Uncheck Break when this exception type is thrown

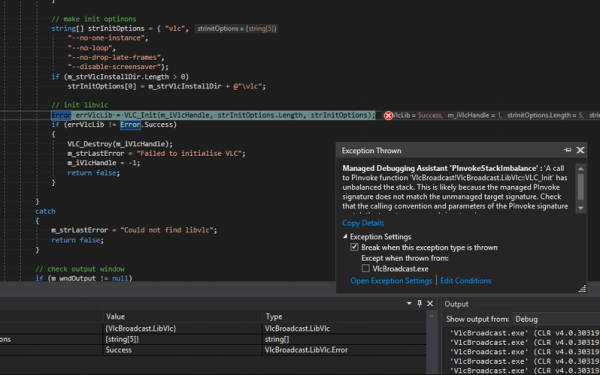click(354, 247)
